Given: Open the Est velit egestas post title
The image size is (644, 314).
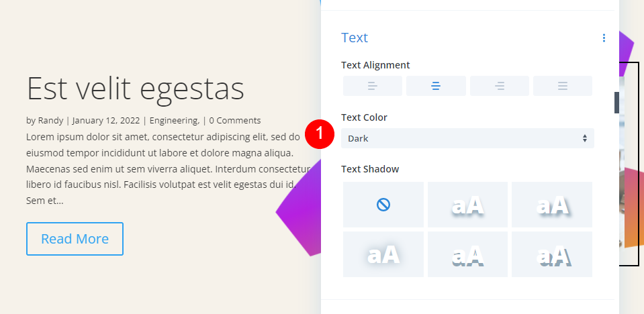Looking at the screenshot, I should coord(135,89).
